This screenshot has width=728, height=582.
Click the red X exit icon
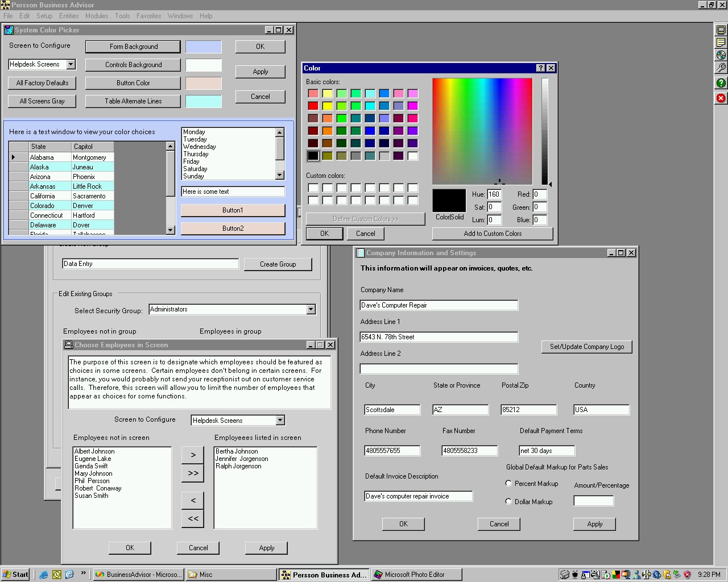pyautogui.click(x=721, y=98)
